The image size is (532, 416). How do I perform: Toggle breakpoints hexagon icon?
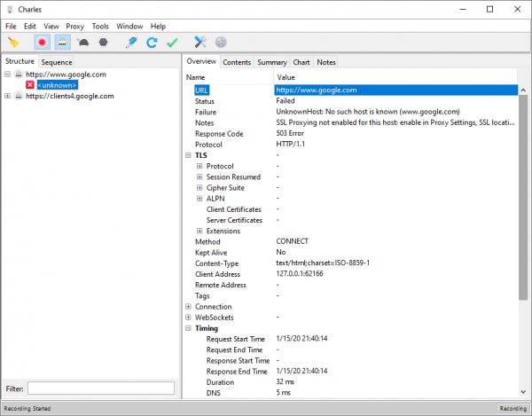[103, 43]
